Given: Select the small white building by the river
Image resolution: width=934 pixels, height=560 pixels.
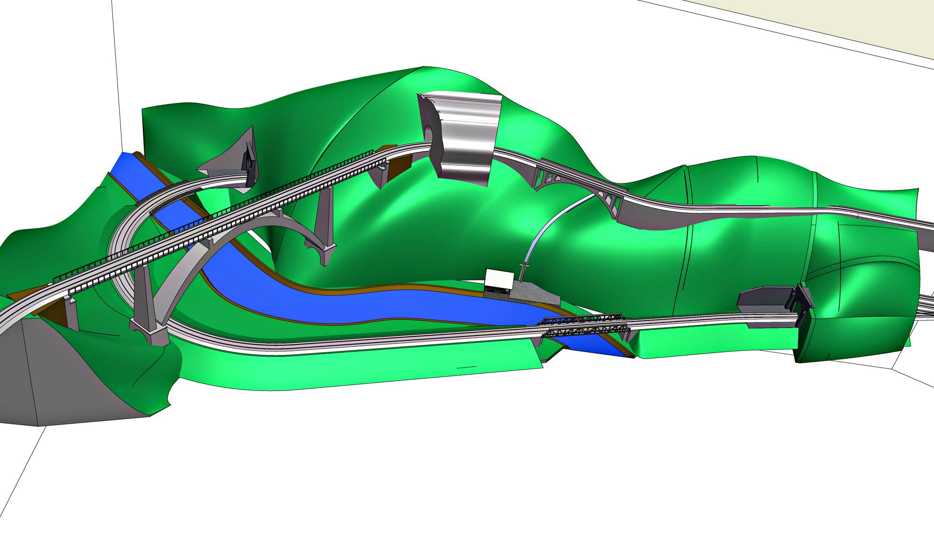Looking at the screenshot, I should point(499,279).
